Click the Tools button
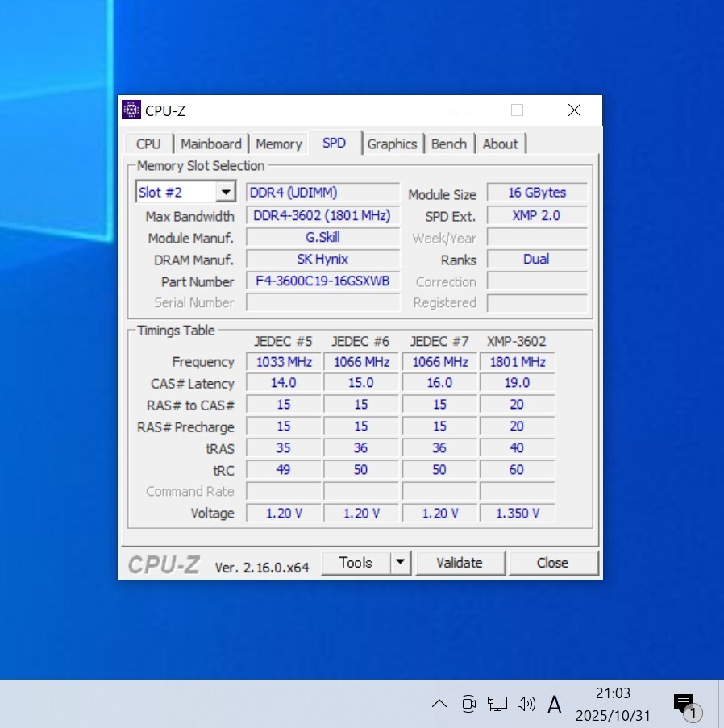Screen dimensions: 724x728 (356, 563)
